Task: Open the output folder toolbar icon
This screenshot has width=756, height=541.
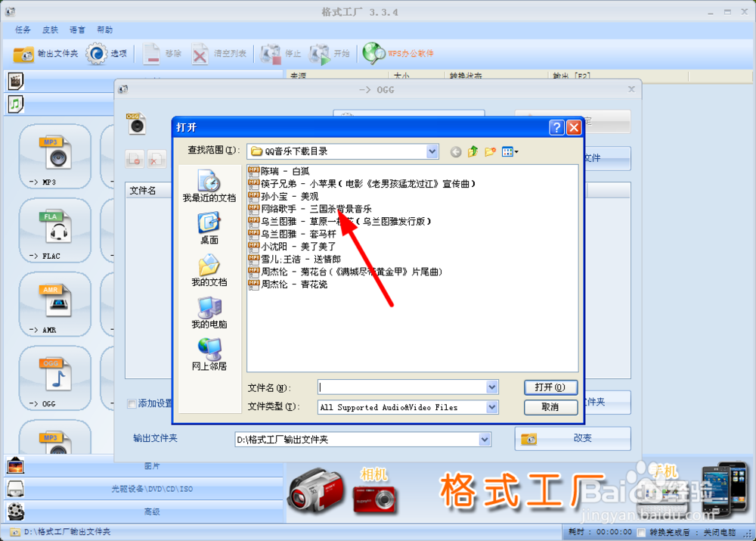Action: coord(23,54)
